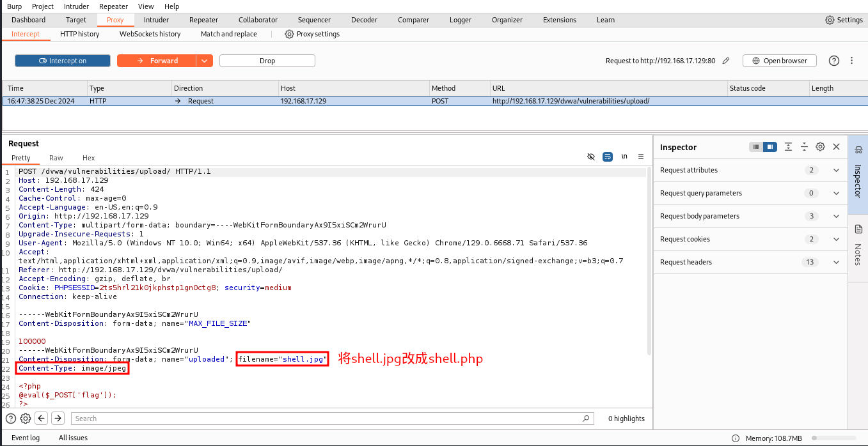Click the POST /dvwa/vulnerabilities/upload/ request line
868x446 pixels.
point(114,171)
